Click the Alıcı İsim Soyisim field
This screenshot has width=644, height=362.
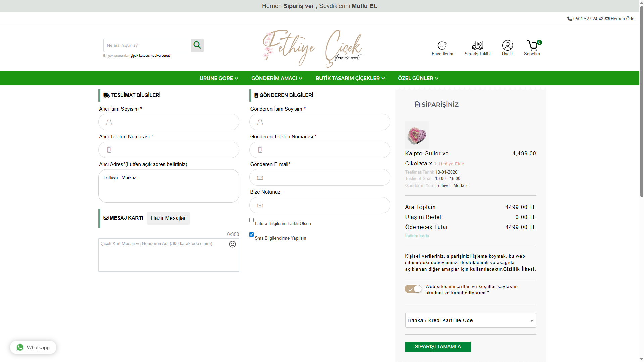coord(169,122)
